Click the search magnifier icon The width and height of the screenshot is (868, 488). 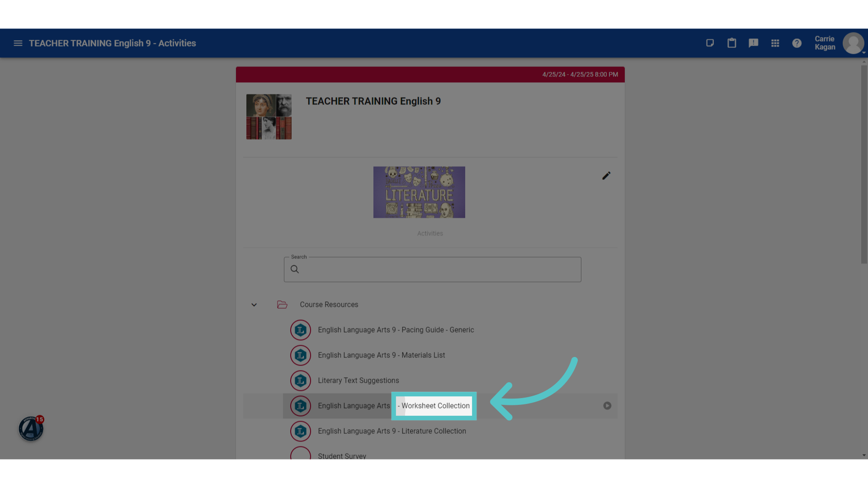point(295,269)
